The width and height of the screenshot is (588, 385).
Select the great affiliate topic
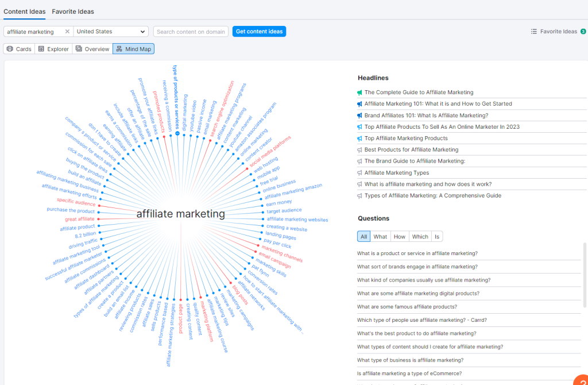coord(79,219)
